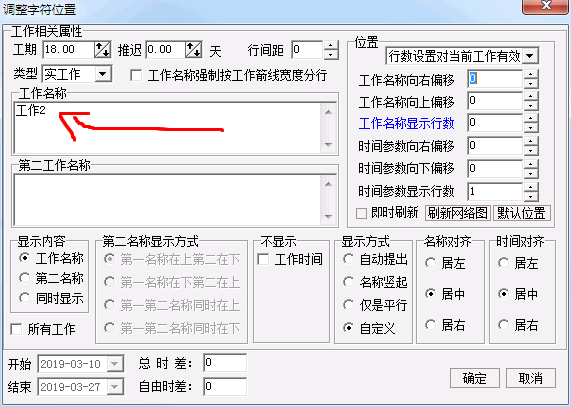The image size is (571, 407).
Task: Click up arrow in 第二工作名称 scrollbar
Action: [328, 183]
